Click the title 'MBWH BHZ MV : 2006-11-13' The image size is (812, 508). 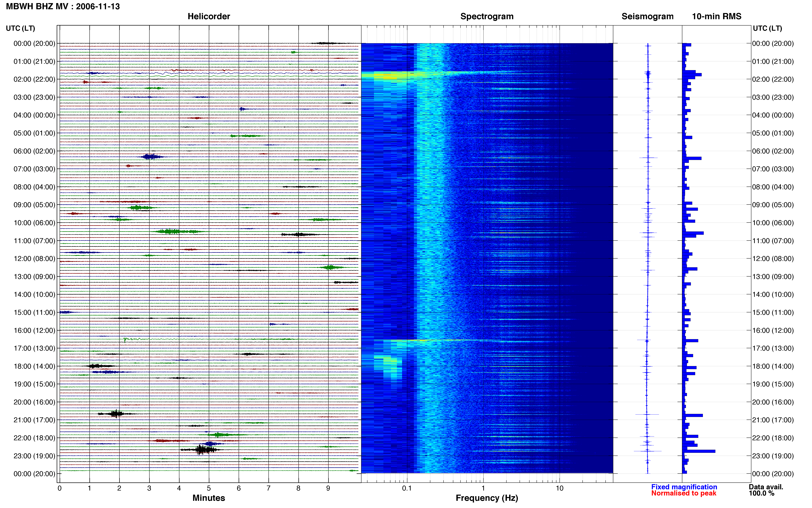63,6
